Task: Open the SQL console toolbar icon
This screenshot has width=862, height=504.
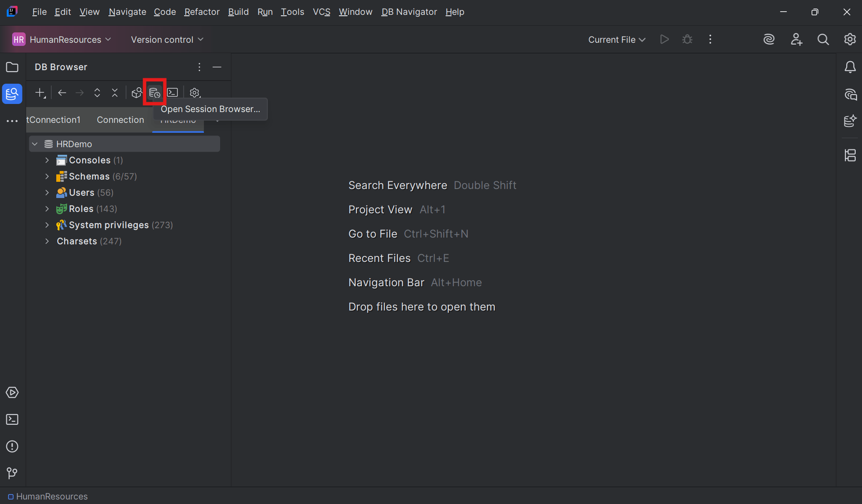Action: click(173, 93)
